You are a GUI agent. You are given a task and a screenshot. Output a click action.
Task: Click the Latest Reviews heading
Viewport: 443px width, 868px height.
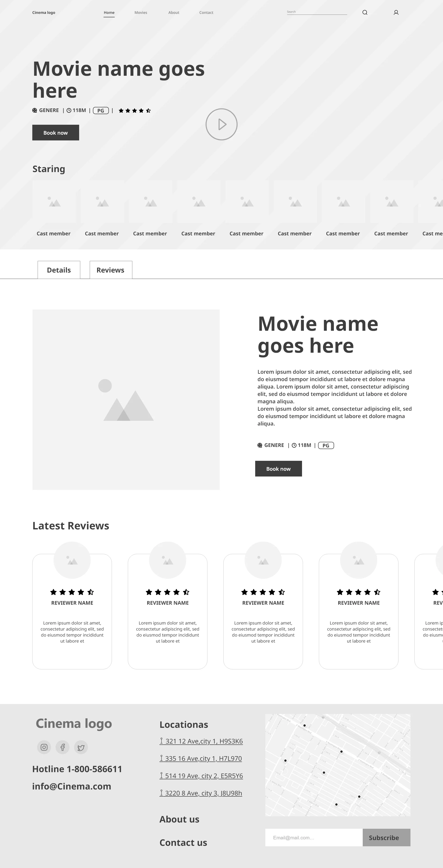(x=71, y=526)
